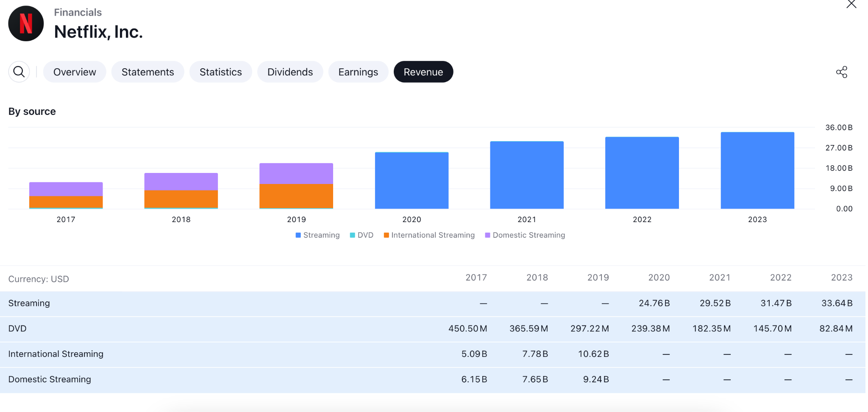Screen dimensions: 868x412
Task: Click the 2018 orange bar segment
Action: pyautogui.click(x=181, y=199)
